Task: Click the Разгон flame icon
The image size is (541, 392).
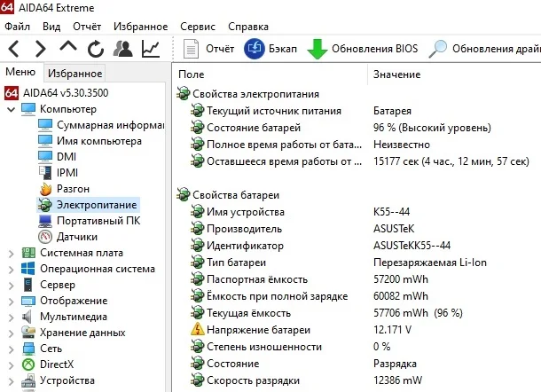Action: (x=45, y=189)
